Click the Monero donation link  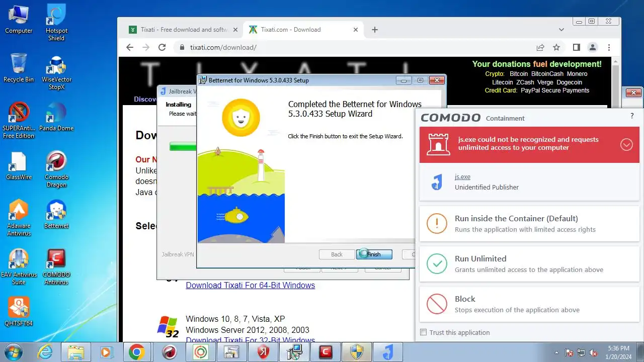pyautogui.click(x=577, y=74)
